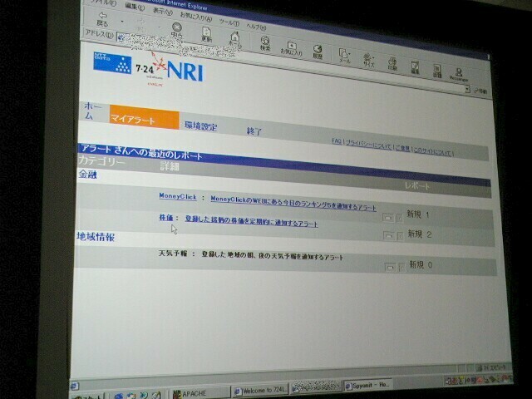The image size is (532, 399).
Task: Switch to APACHE window in taskbar
Action: (x=199, y=391)
